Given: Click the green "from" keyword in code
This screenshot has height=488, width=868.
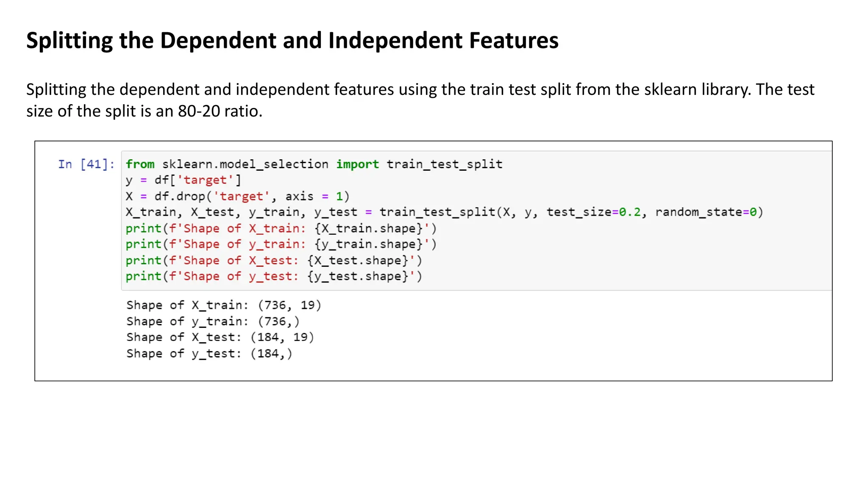Looking at the screenshot, I should point(140,164).
